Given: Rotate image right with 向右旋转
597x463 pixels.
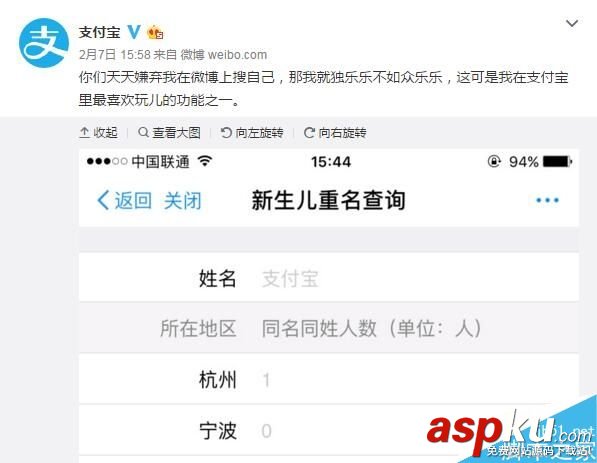Looking at the screenshot, I should point(335,133).
